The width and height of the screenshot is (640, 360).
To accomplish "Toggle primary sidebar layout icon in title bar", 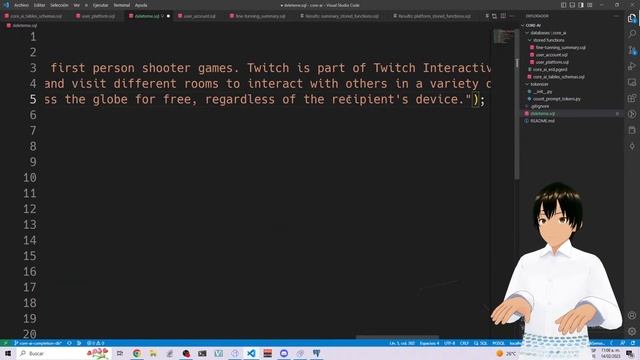I will [x=563, y=5].
